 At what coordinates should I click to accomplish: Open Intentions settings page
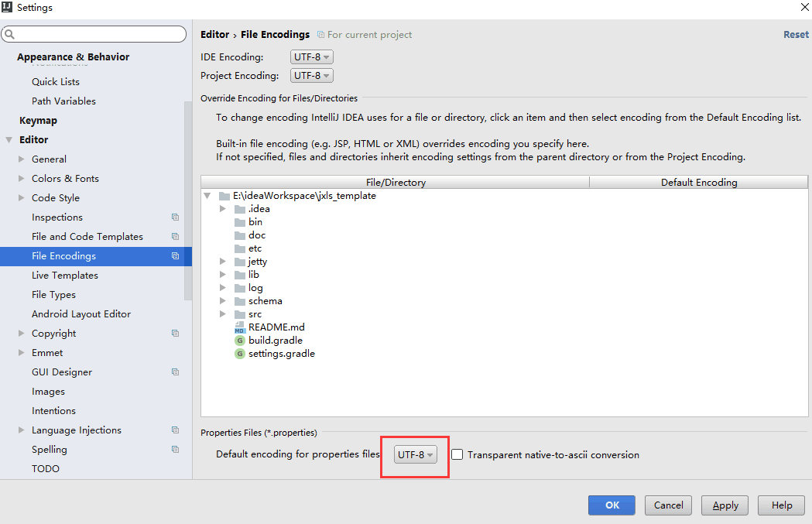pyautogui.click(x=53, y=410)
